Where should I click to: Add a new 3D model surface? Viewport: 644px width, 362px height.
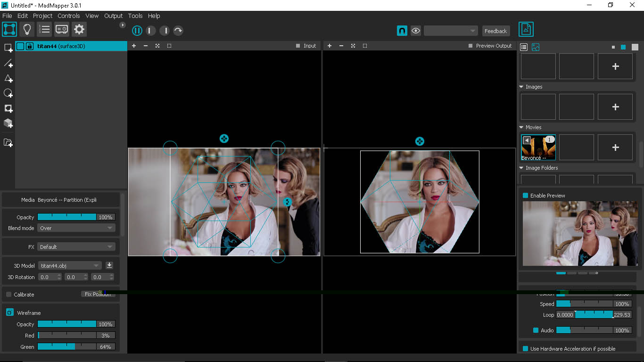(8, 123)
